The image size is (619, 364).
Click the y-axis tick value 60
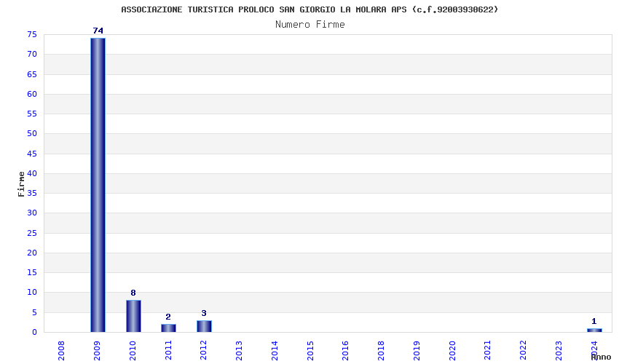(x=32, y=94)
